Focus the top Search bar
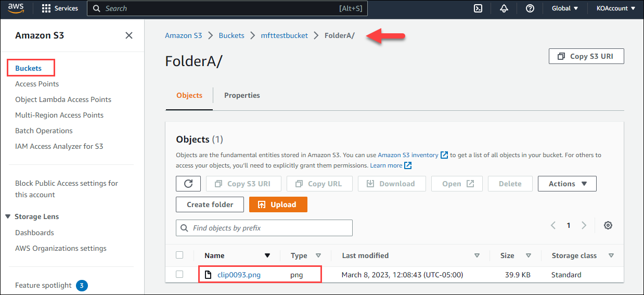This screenshot has height=295, width=644. 227,8
